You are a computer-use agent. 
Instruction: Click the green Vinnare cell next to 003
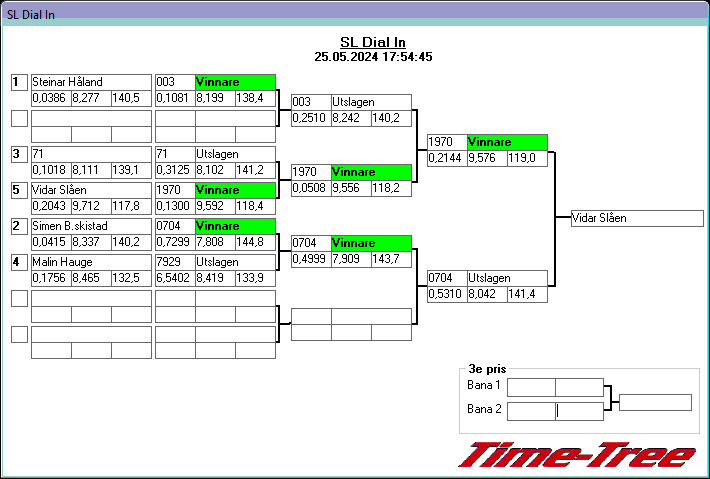click(235, 82)
